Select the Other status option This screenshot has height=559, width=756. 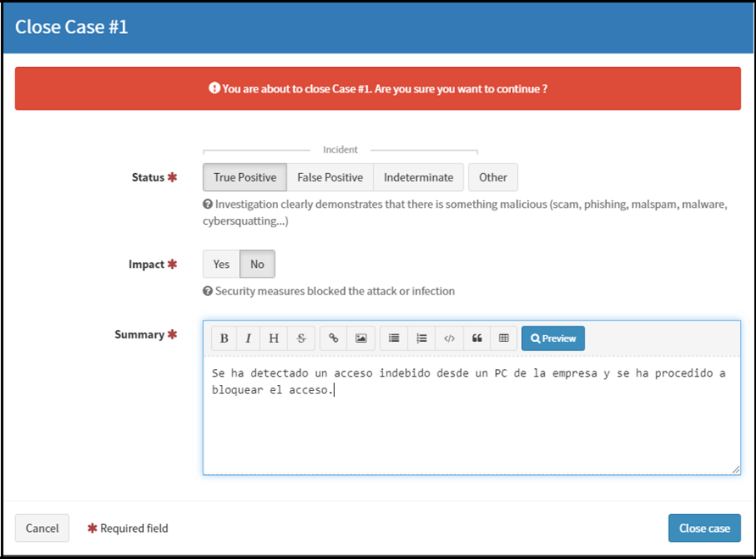(492, 177)
